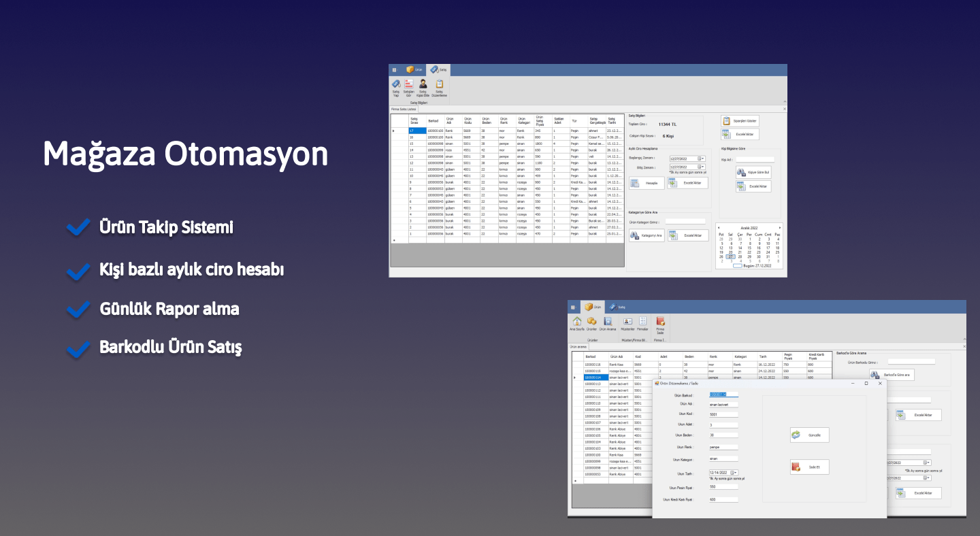
Task: Select the Firmalar ribbon icon
Action: click(x=642, y=324)
